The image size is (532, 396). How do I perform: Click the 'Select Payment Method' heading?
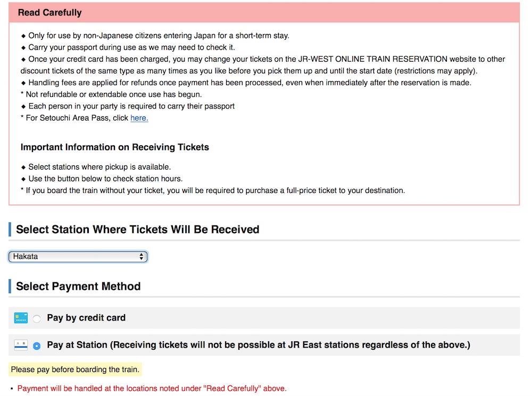(x=78, y=287)
